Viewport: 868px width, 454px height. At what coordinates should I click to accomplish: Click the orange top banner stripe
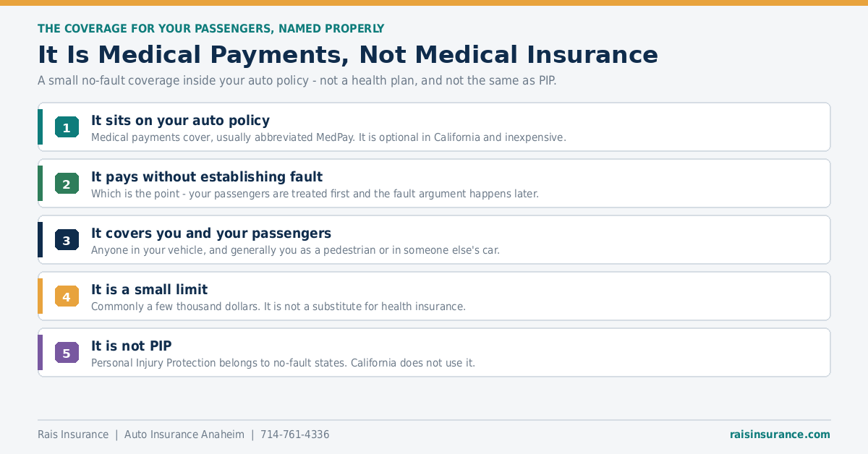coord(434,3)
